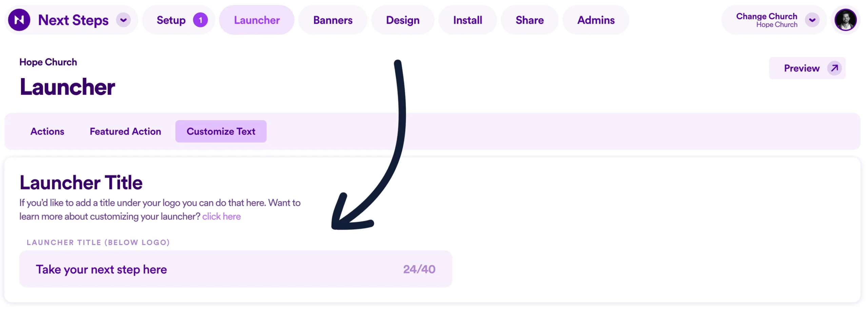The height and width of the screenshot is (311, 868).
Task: Follow the click here link
Action: click(221, 216)
